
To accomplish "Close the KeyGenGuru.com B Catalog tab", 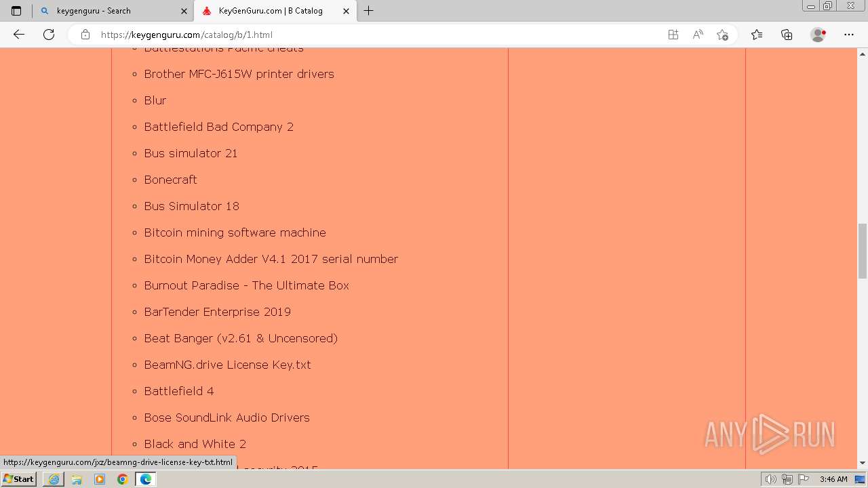I will (347, 11).
